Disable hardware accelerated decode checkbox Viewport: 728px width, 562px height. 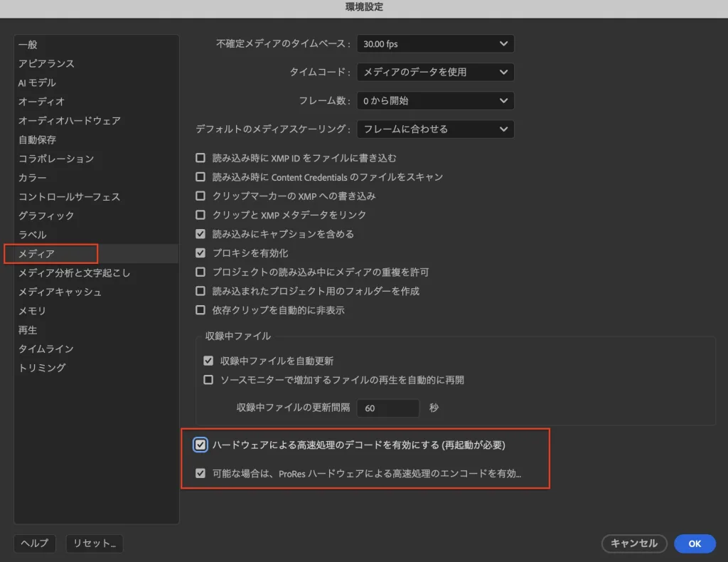(200, 445)
